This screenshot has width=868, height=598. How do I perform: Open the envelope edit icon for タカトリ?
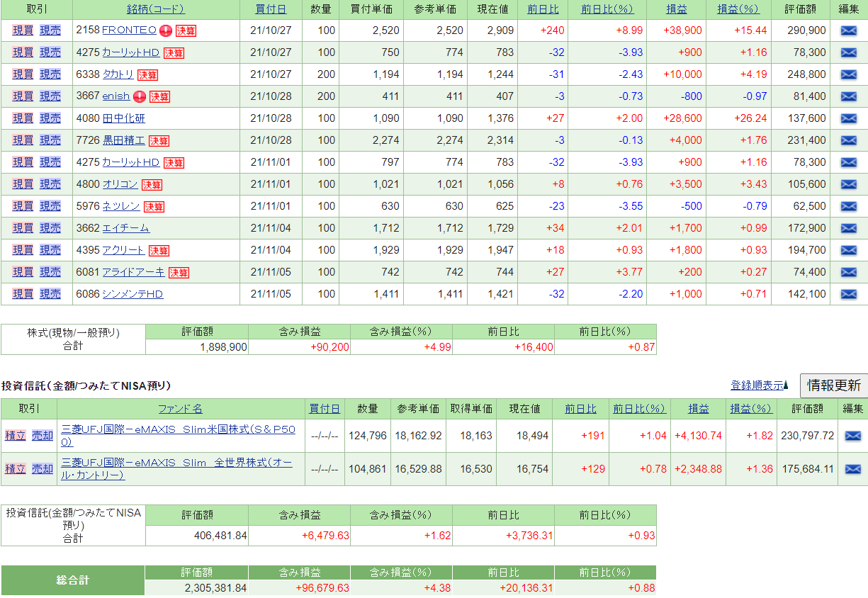pyautogui.click(x=848, y=74)
